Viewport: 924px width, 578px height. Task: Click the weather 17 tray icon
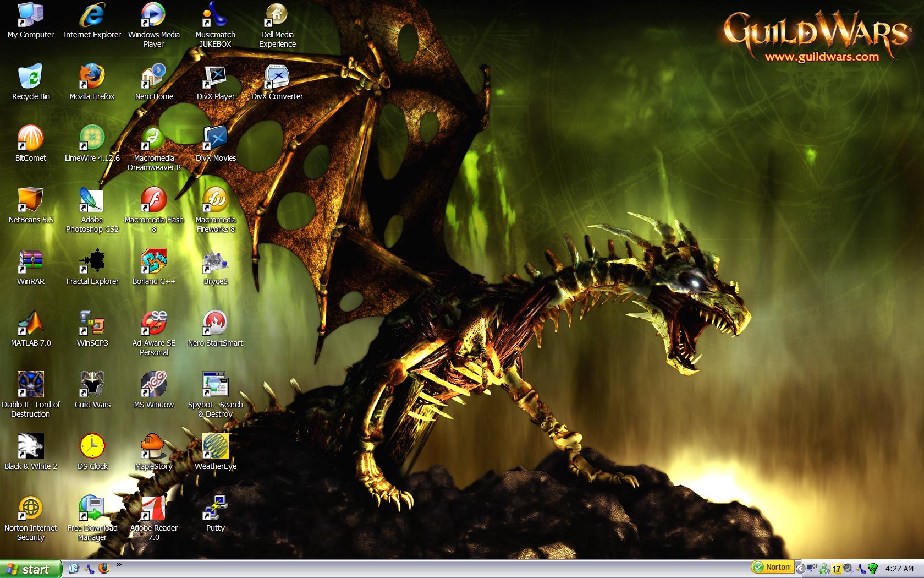tap(837, 569)
